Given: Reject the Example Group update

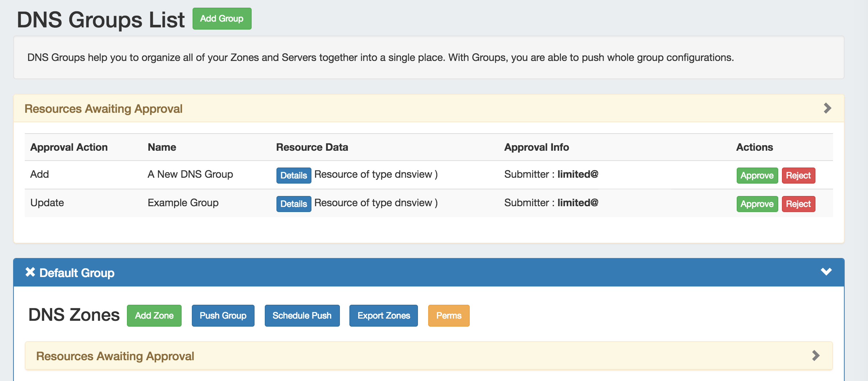Looking at the screenshot, I should click(798, 204).
